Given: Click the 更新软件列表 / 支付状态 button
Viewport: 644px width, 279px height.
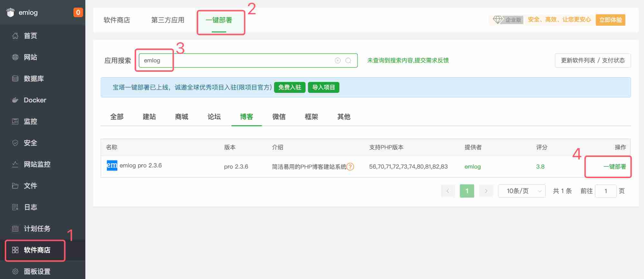Looking at the screenshot, I should (x=592, y=60).
